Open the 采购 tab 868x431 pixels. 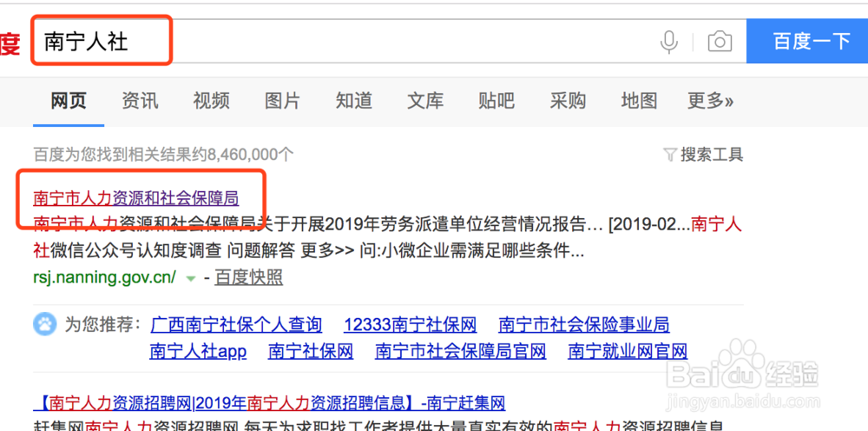[x=568, y=101]
